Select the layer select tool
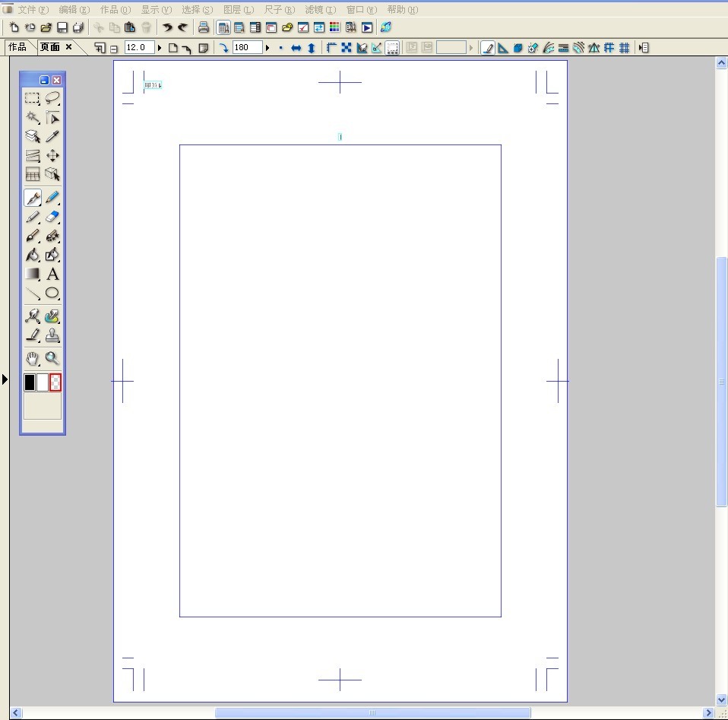The height and width of the screenshot is (720, 728). pyautogui.click(x=32, y=136)
